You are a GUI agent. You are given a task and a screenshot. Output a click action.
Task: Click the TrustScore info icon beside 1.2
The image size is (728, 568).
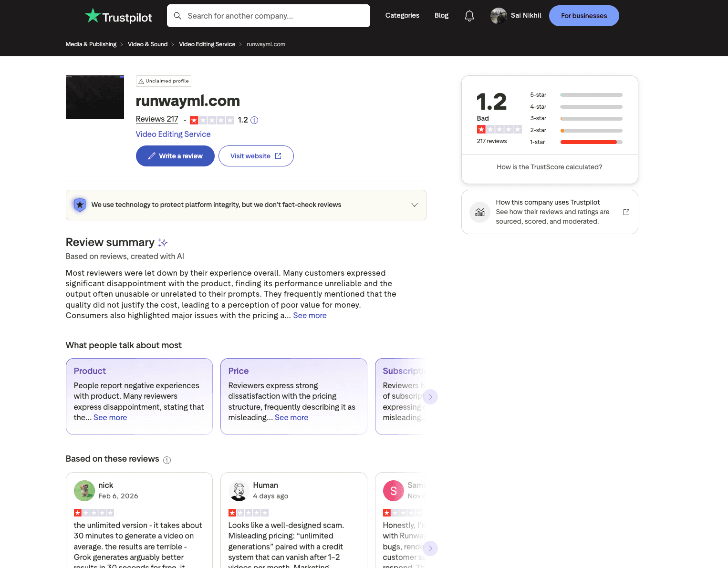point(254,120)
